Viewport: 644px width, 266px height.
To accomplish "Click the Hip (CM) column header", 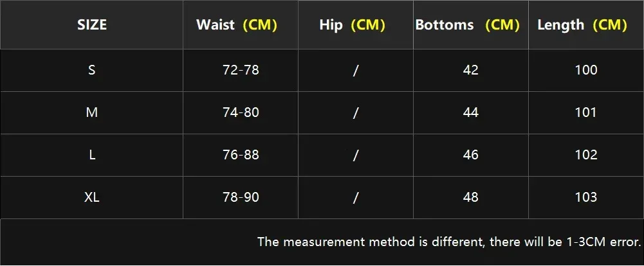I will click(352, 25).
